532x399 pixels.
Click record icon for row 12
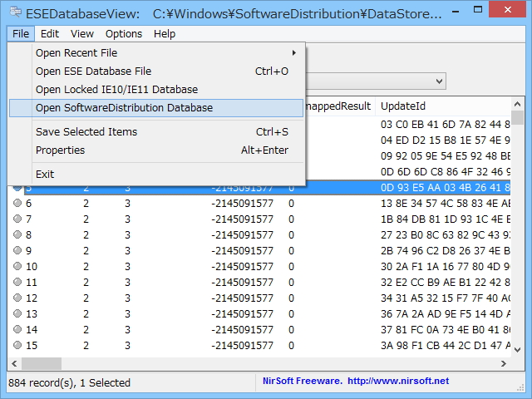click(17, 298)
